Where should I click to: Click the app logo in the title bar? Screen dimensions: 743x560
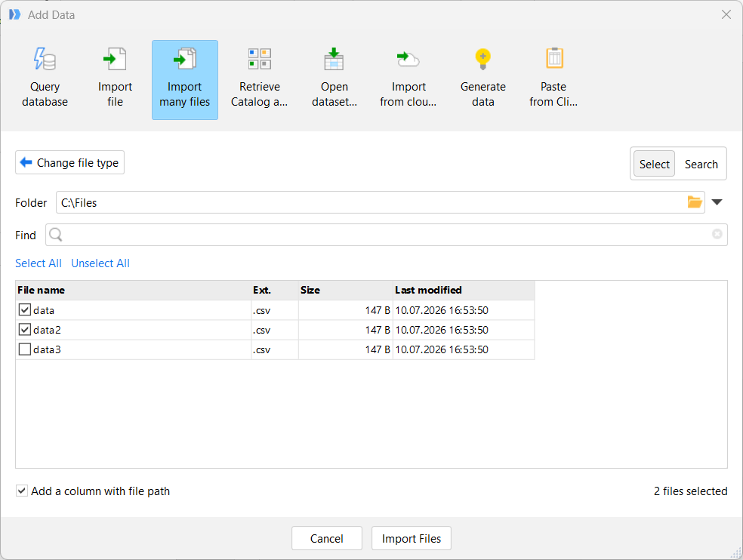(x=14, y=14)
